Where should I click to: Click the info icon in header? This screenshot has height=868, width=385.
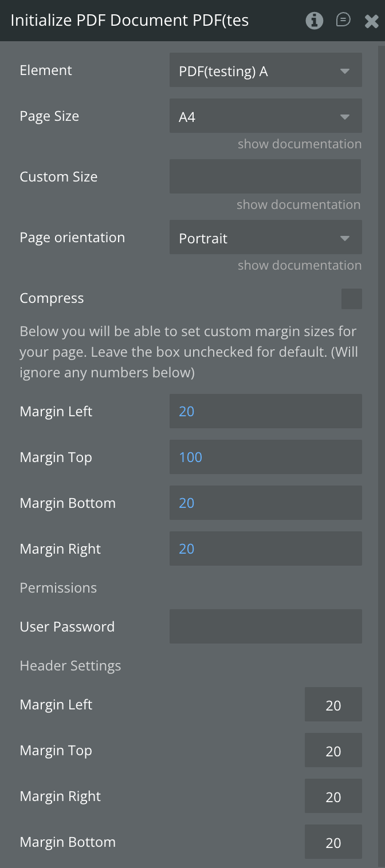[x=314, y=21]
